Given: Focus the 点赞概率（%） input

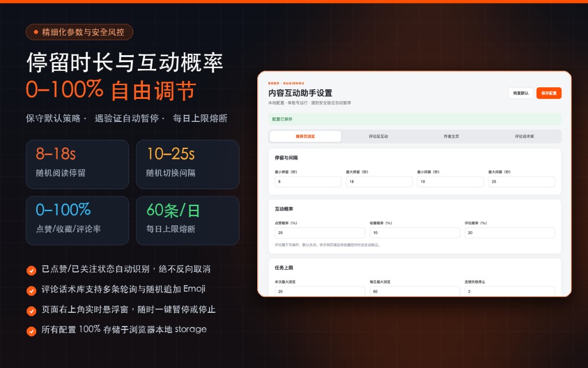Looking at the screenshot, I should [x=320, y=233].
